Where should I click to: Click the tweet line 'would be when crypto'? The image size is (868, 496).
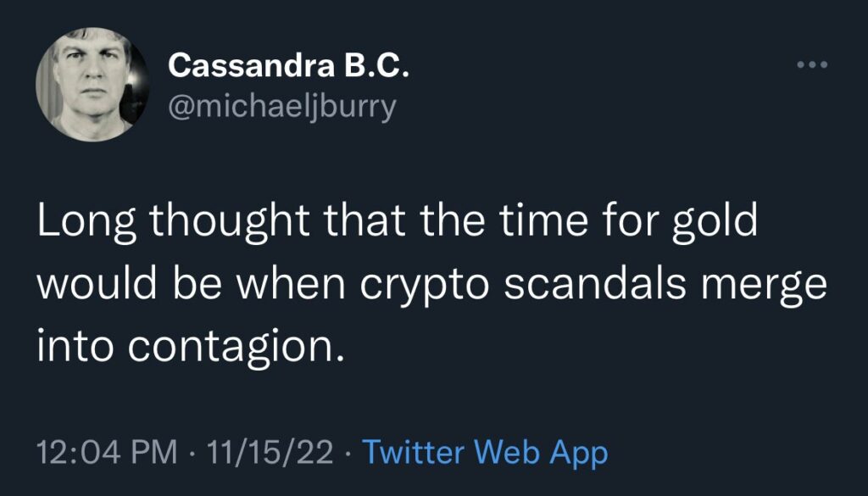point(431,285)
